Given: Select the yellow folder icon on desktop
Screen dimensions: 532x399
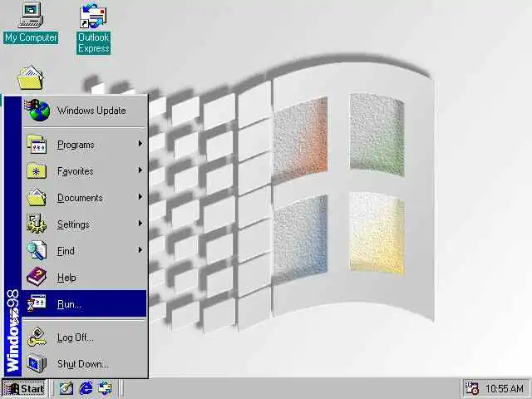Looking at the screenshot, I should click(31, 78).
